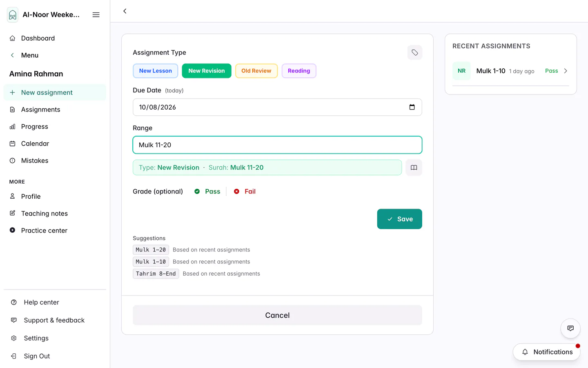Viewport: 588px width, 368px height.
Task: Sign Out of the account
Action: coord(55,356)
